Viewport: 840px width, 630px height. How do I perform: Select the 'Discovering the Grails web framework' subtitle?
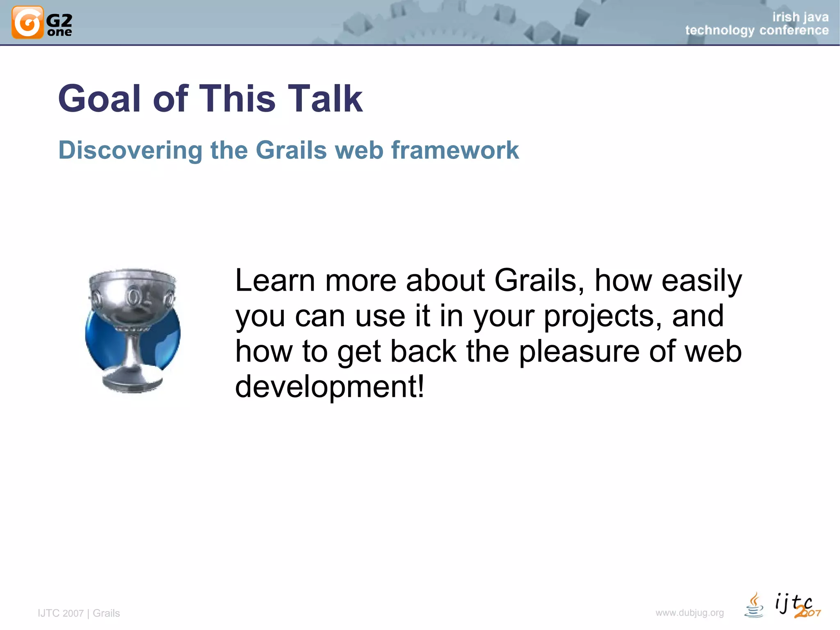point(288,150)
